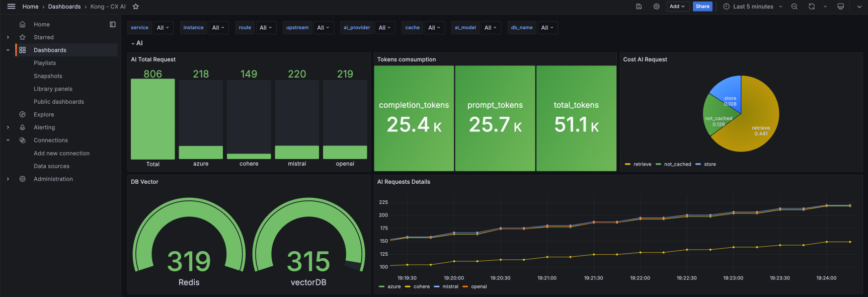This screenshot has height=297, width=868.
Task: Open the Add dropdown button
Action: (677, 7)
